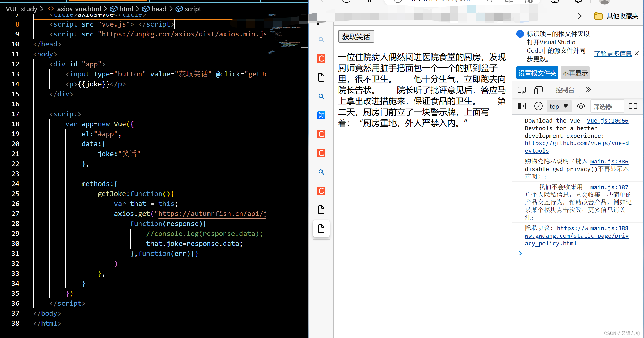
Task: Toggle the console sidebar panel icon
Action: (521, 106)
